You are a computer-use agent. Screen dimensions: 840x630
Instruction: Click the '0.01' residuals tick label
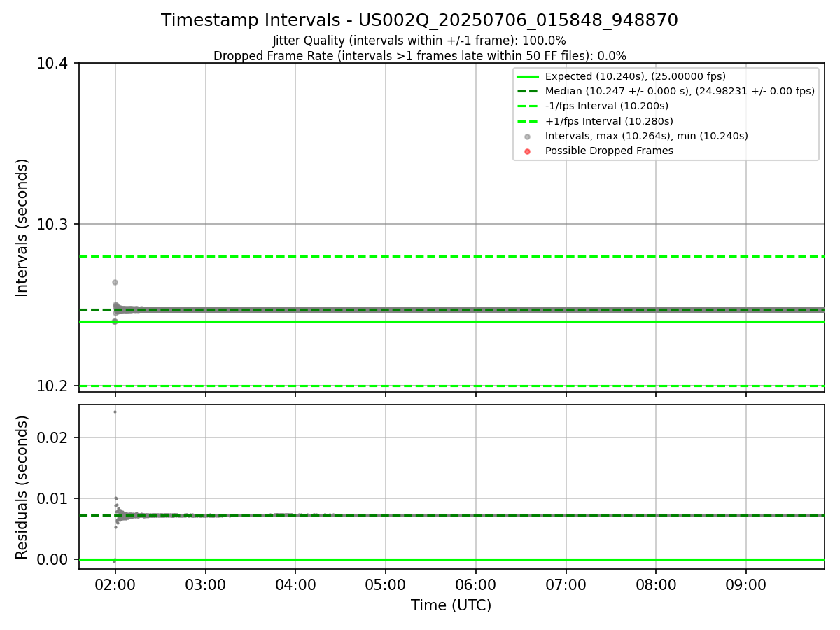click(x=52, y=499)
